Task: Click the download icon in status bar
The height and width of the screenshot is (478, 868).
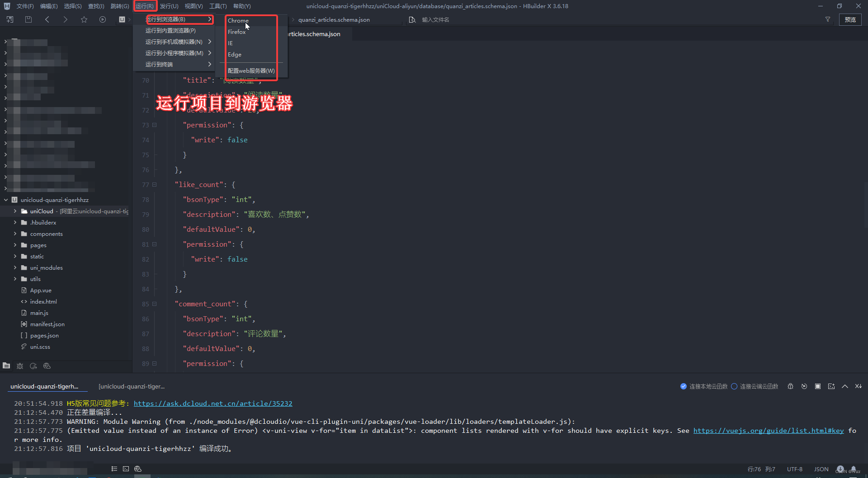Action: click(840, 469)
